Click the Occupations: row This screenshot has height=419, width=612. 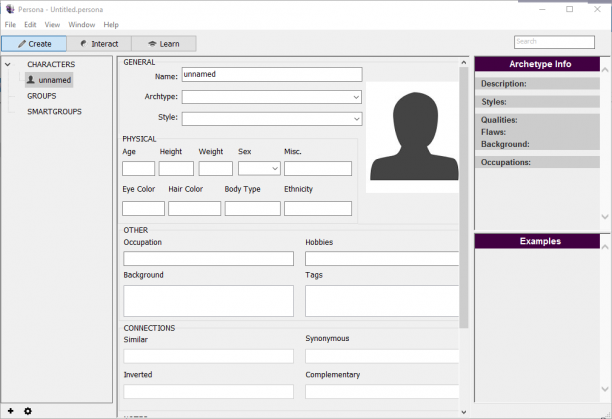click(537, 162)
